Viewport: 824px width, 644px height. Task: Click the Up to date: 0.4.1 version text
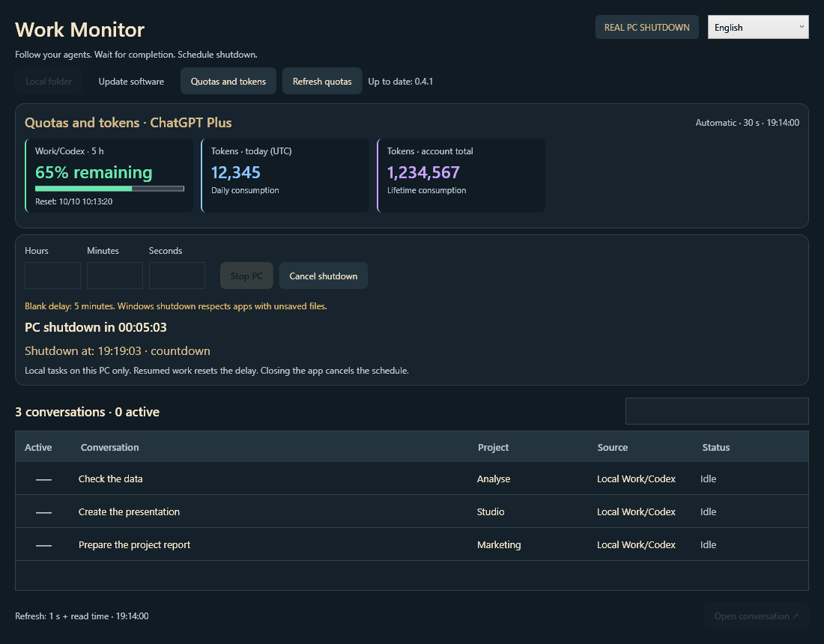coord(401,82)
